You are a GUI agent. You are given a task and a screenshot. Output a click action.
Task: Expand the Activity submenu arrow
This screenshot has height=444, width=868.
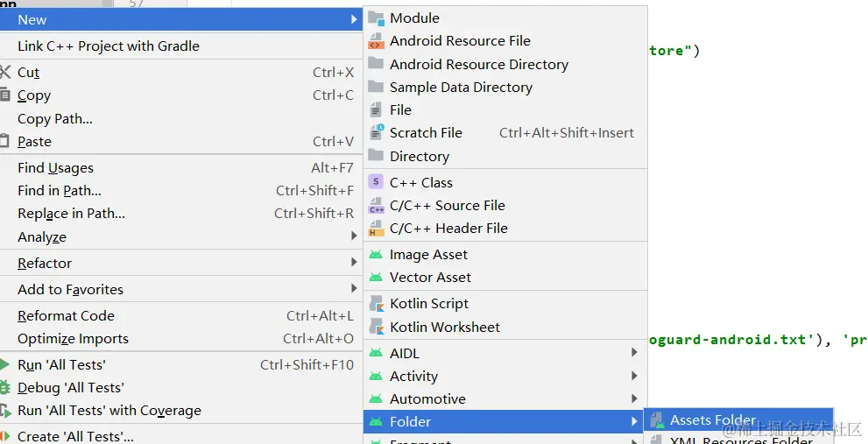634,377
